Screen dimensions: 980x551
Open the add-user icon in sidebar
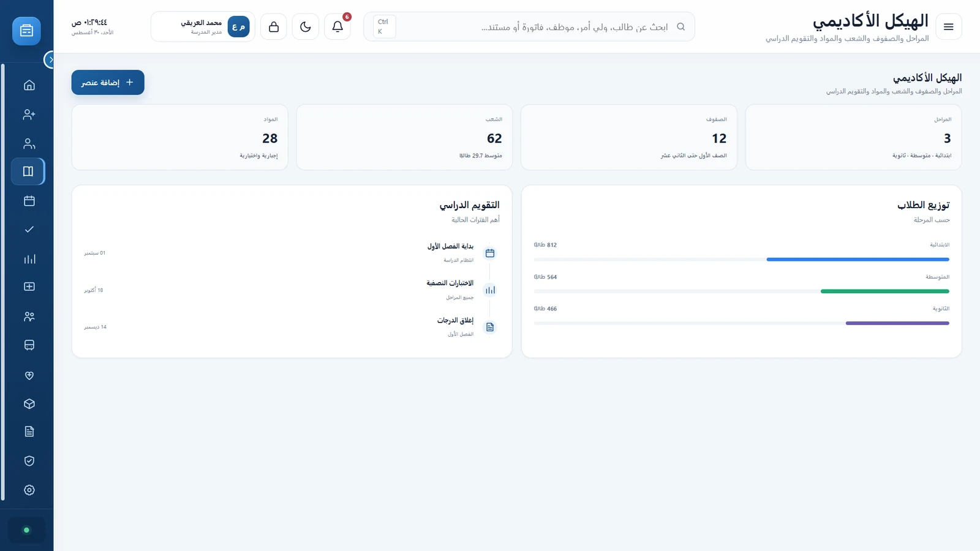[x=29, y=114]
